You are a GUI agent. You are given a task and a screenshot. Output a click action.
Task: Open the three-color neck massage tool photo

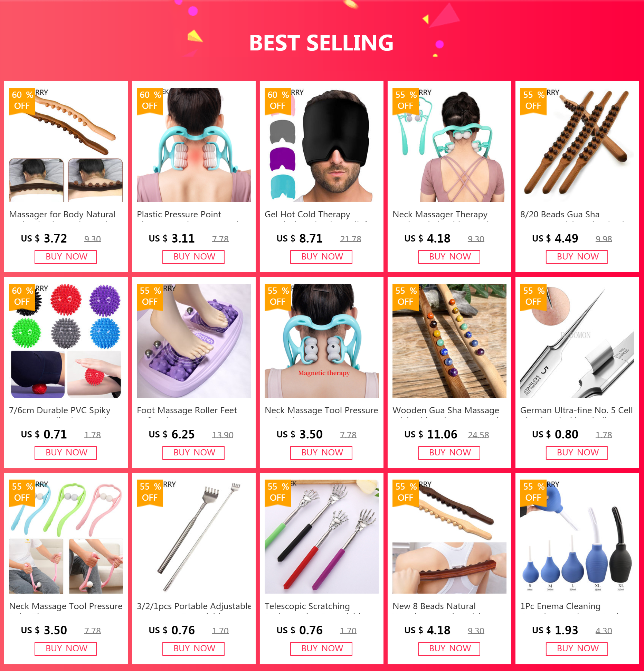(66, 536)
